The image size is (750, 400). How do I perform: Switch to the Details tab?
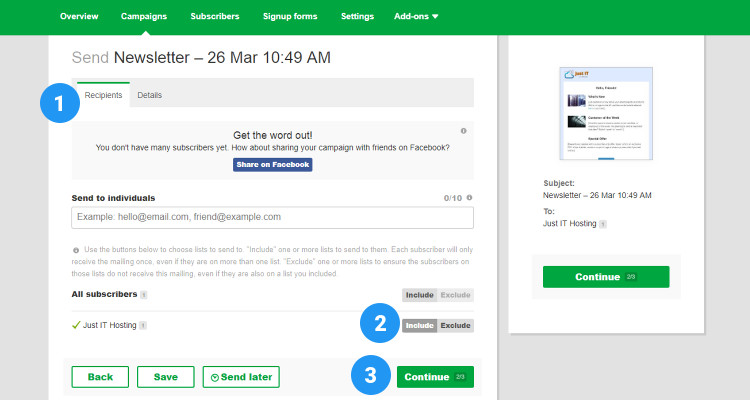[x=150, y=95]
